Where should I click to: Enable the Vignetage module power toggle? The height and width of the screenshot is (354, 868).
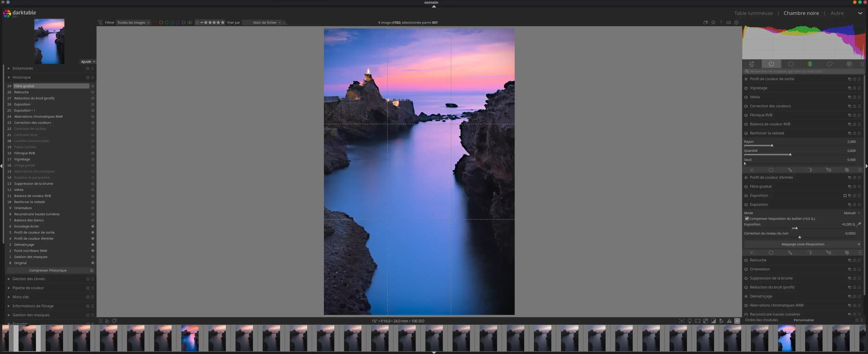coord(746,88)
